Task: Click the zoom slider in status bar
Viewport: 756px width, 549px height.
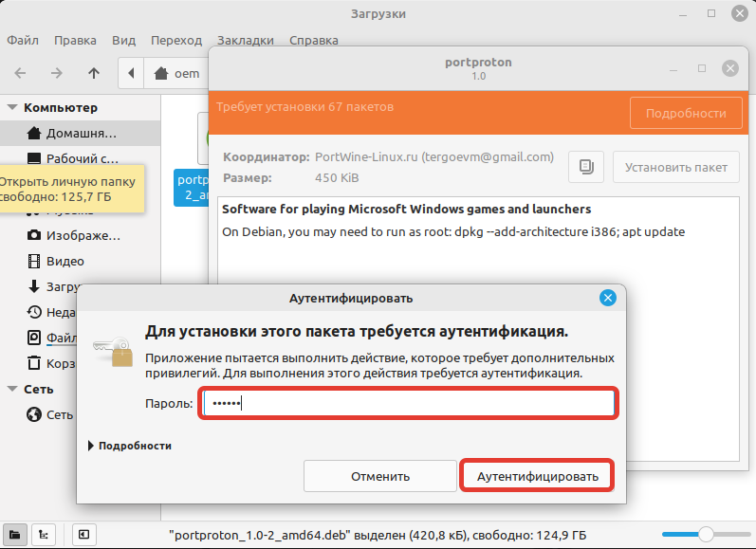Action: pyautogui.click(x=706, y=534)
